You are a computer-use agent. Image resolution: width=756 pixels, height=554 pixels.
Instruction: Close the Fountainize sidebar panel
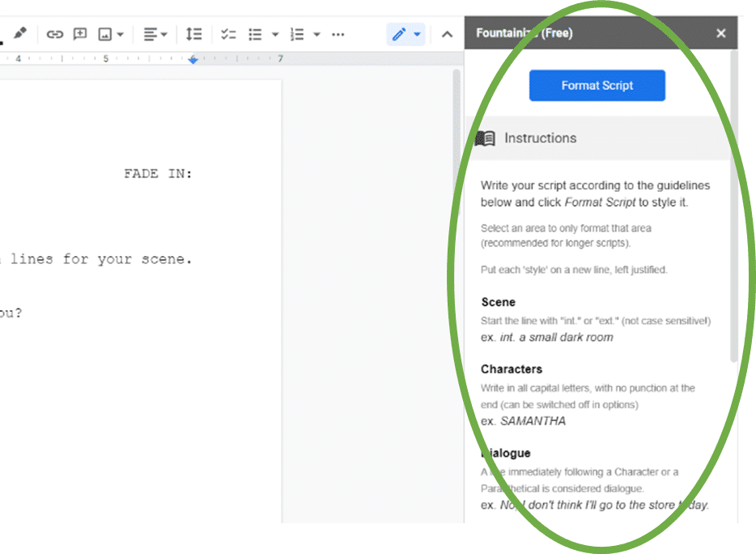coord(721,33)
